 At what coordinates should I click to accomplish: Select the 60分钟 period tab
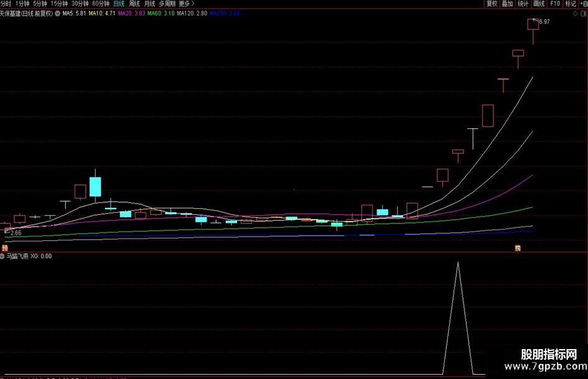[101, 4]
